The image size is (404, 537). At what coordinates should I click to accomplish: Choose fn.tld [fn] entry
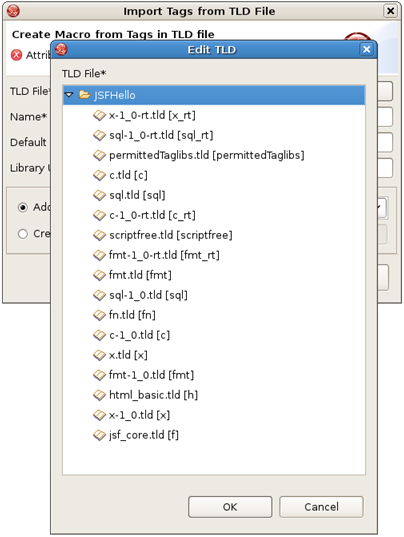132,315
